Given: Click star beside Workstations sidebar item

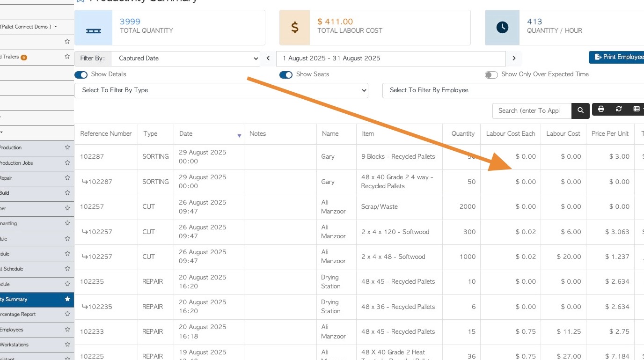Looking at the screenshot, I should 67,345.
